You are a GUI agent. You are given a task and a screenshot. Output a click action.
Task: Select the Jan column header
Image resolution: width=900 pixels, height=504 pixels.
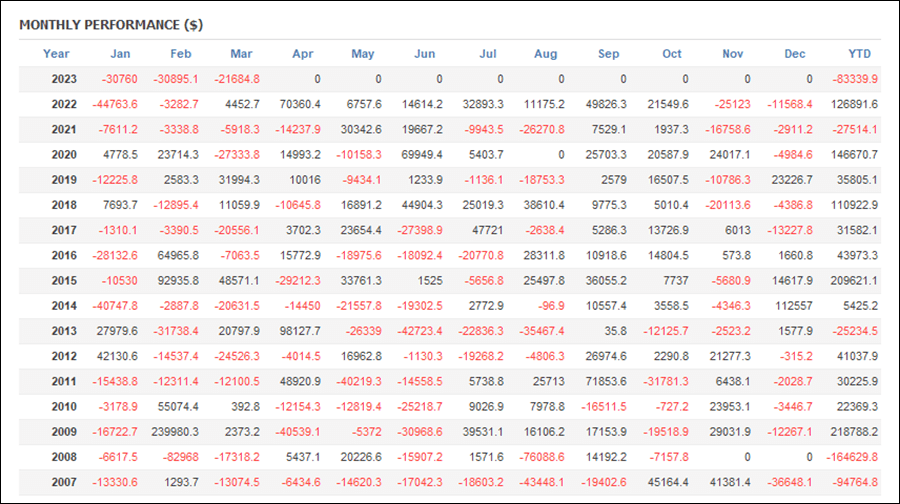pyautogui.click(x=120, y=54)
